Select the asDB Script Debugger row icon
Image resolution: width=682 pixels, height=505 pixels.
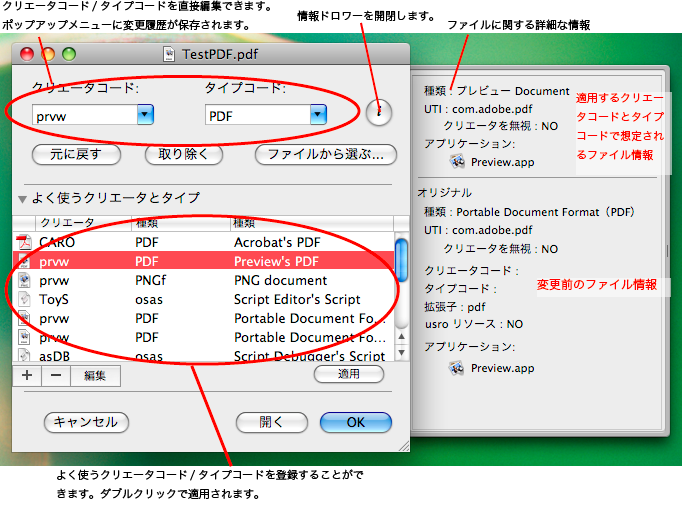(x=24, y=355)
